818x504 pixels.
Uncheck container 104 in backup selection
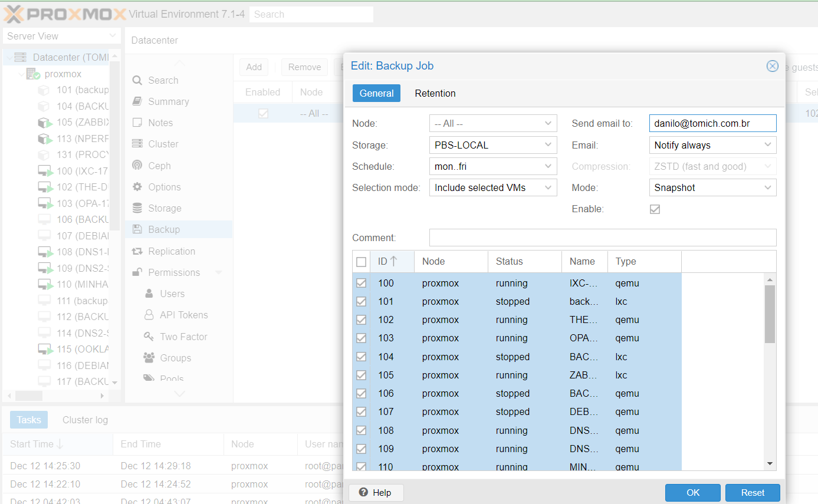point(362,357)
